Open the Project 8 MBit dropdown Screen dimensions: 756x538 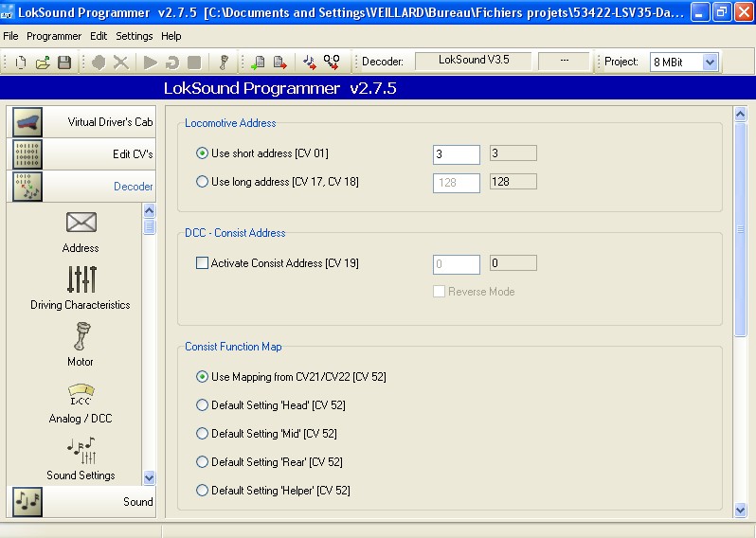[x=710, y=63]
